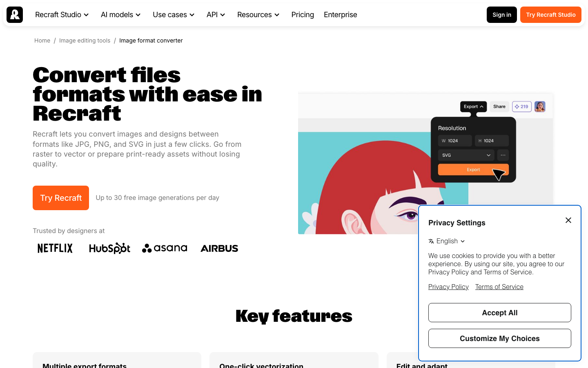Open the SVG format dropdown in preview
Screen dimensions: 588x368
coord(466,155)
